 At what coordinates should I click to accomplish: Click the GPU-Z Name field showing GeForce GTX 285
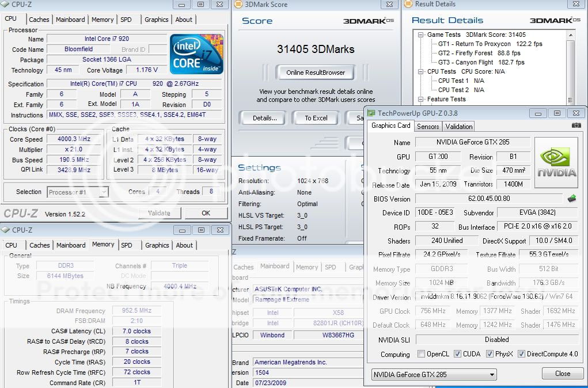pos(472,142)
